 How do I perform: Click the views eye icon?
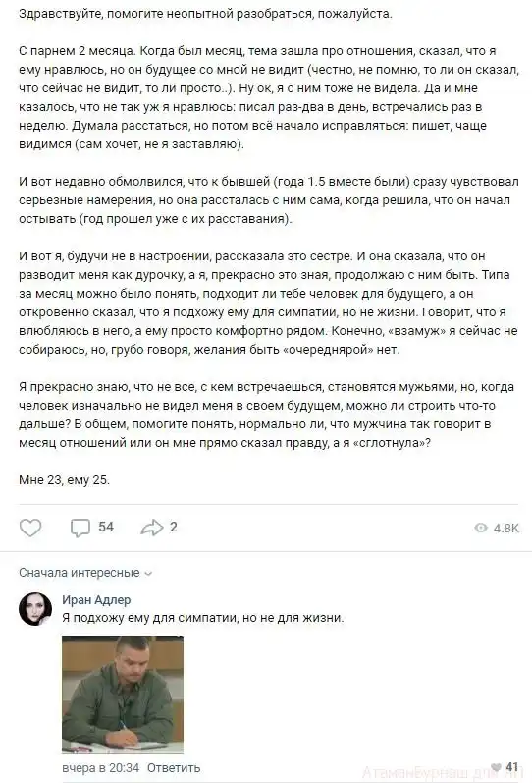(481, 528)
